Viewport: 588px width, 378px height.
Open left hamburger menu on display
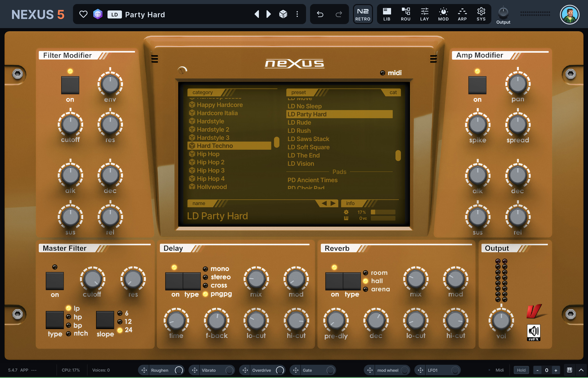point(155,59)
